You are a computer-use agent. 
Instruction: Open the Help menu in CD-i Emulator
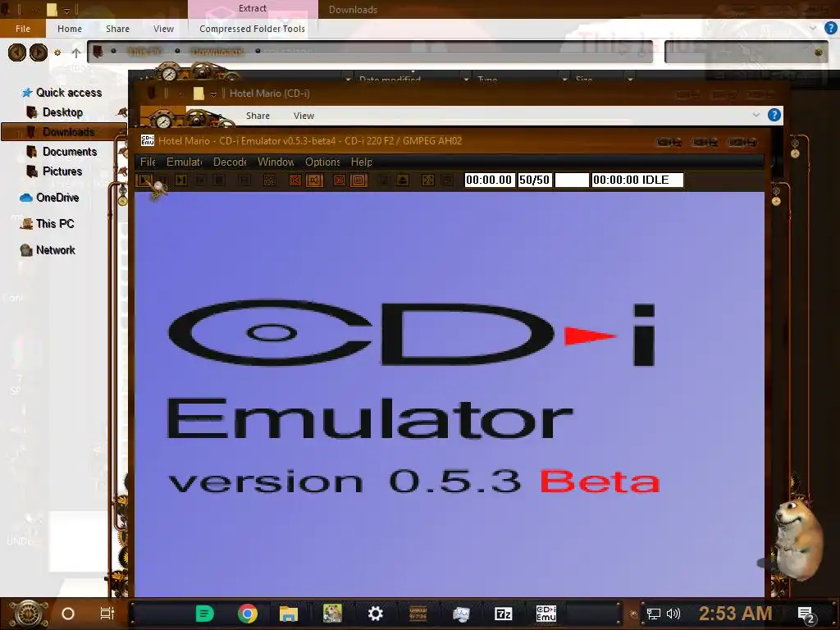point(361,162)
